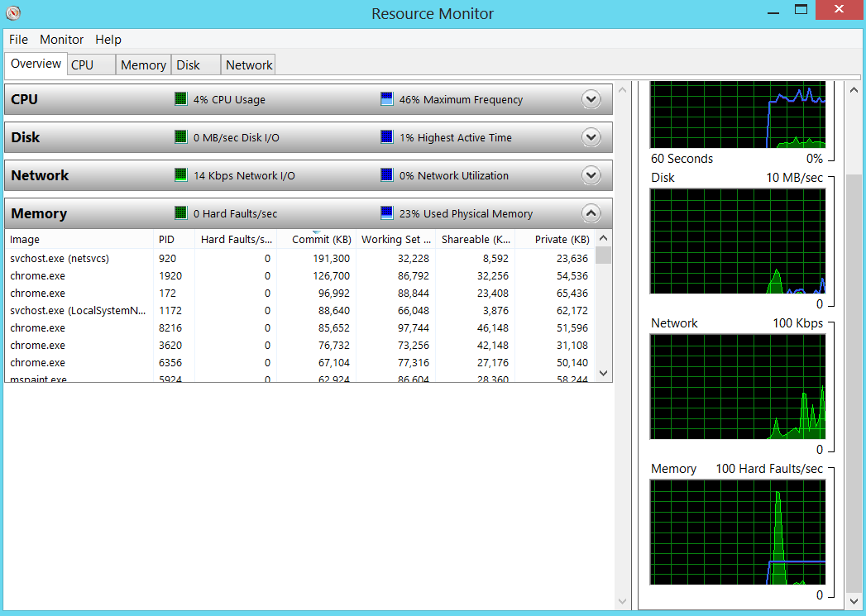This screenshot has height=616, width=866.
Task: Switch to the Memory tab
Action: tap(143, 65)
